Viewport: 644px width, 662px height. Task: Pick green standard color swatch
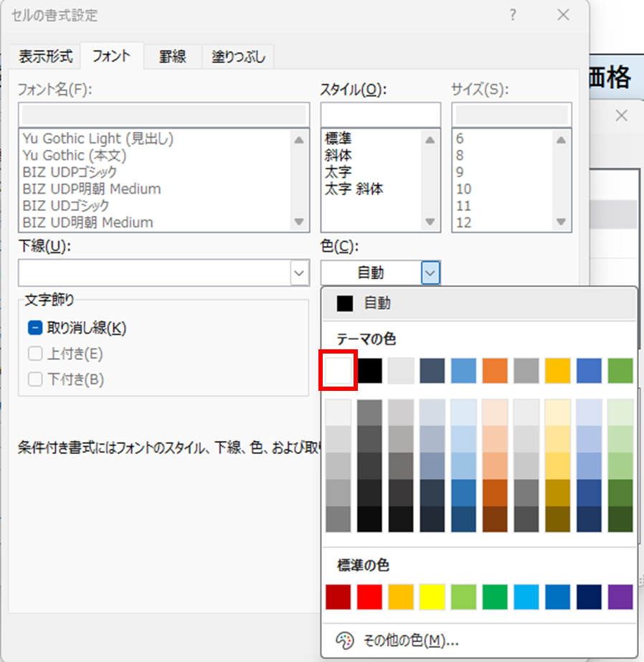tap(495, 597)
